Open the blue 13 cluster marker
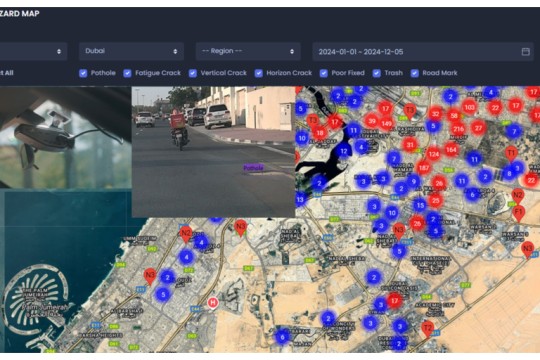 click(x=300, y=199)
